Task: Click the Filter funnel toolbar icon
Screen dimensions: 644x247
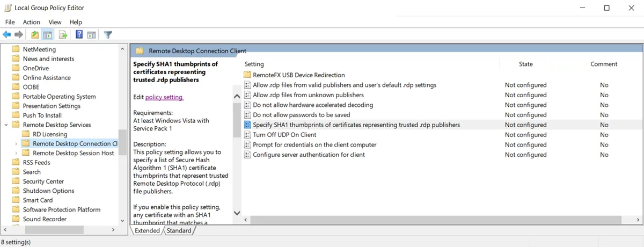Action: click(108, 35)
